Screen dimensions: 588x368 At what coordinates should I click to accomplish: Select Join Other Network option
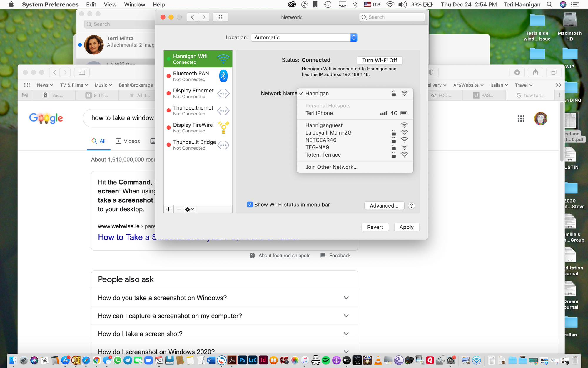[x=331, y=167]
